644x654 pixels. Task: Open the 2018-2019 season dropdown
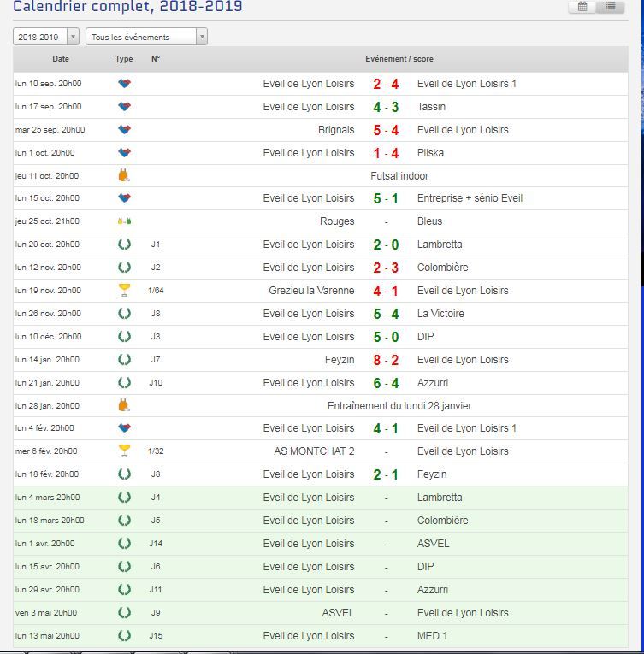pyautogui.click(x=47, y=37)
